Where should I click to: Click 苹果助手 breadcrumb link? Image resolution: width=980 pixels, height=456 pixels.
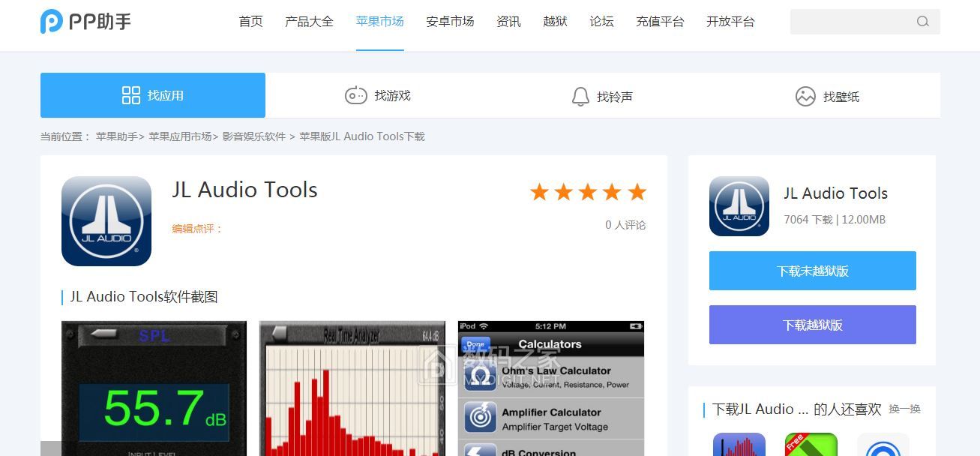(x=116, y=136)
